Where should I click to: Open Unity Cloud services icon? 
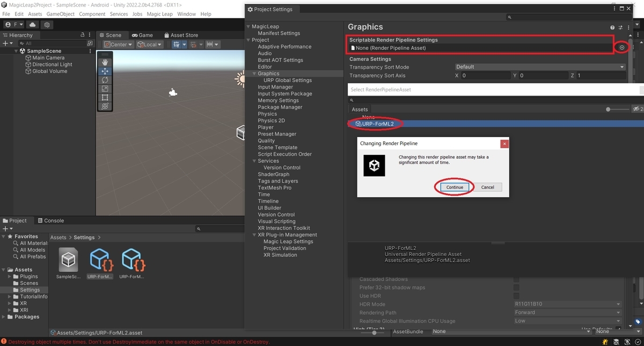click(x=33, y=25)
